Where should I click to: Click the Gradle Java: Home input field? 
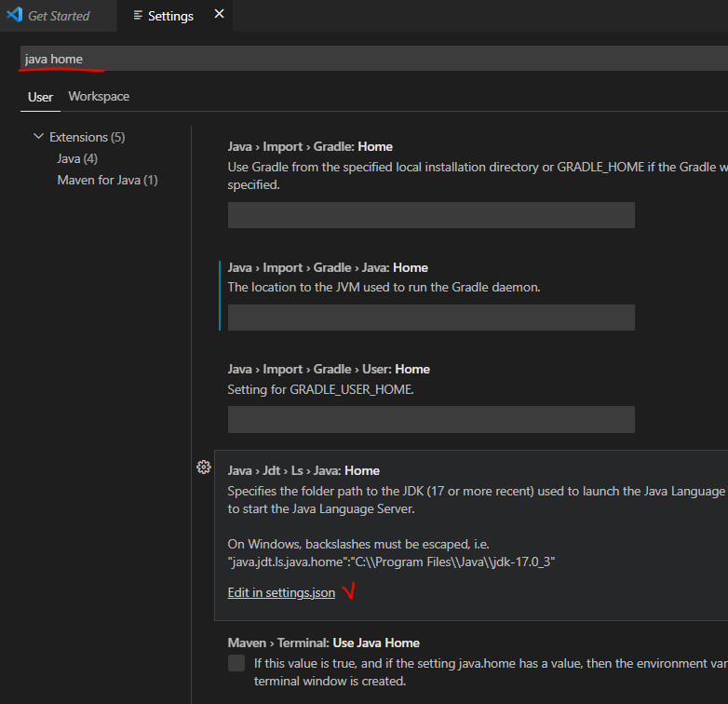[x=431, y=318]
